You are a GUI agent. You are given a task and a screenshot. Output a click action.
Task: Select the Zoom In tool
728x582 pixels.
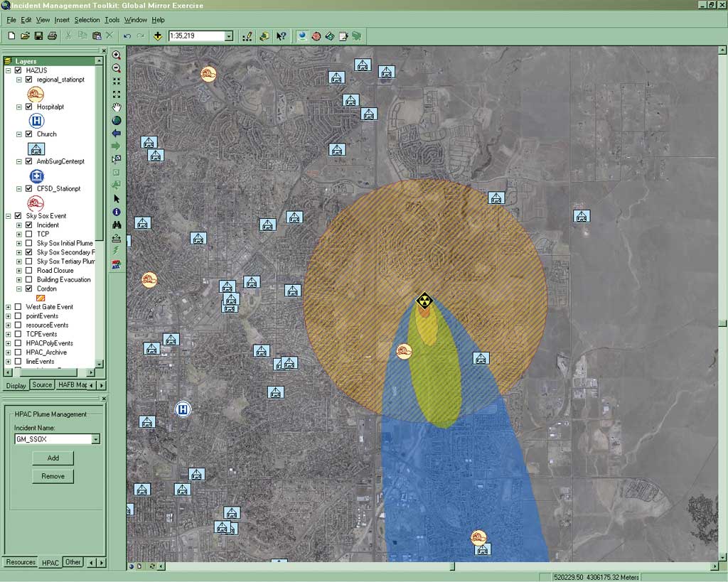click(117, 55)
